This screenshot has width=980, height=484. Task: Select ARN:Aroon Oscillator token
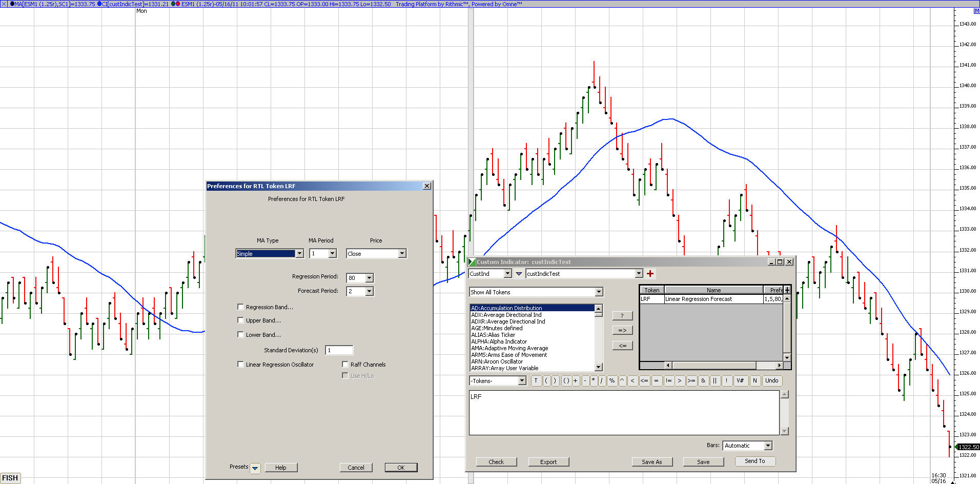[x=532, y=361]
